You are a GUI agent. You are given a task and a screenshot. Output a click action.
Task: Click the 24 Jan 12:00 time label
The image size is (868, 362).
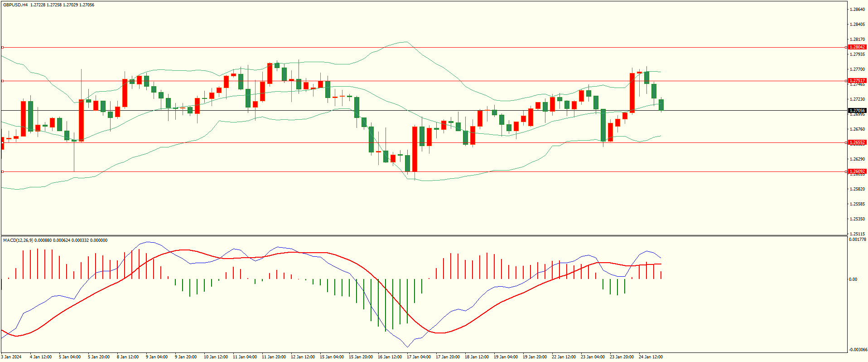(651, 357)
